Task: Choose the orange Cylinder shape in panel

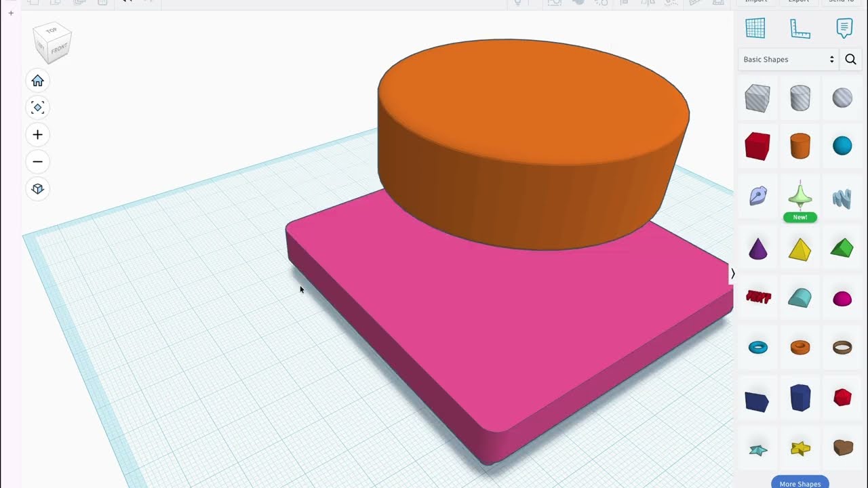Action: point(800,146)
